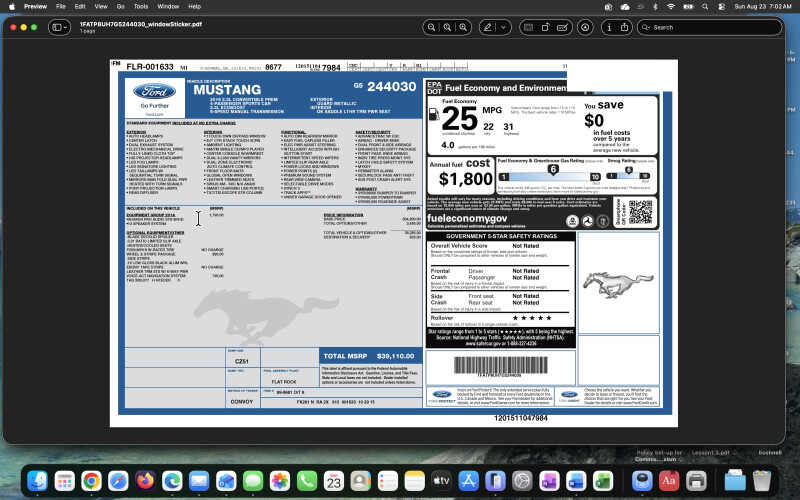The image size is (800, 500).
Task: Click the date and time in menu bar
Action: point(763,7)
